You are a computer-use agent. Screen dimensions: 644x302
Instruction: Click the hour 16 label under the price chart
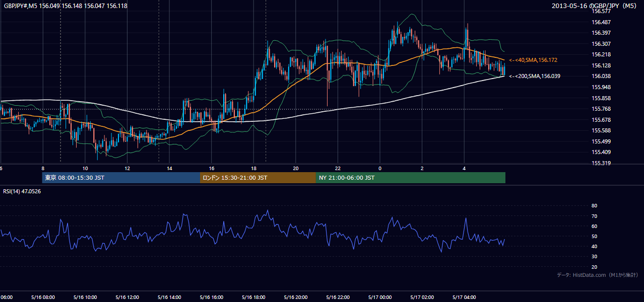click(212, 168)
